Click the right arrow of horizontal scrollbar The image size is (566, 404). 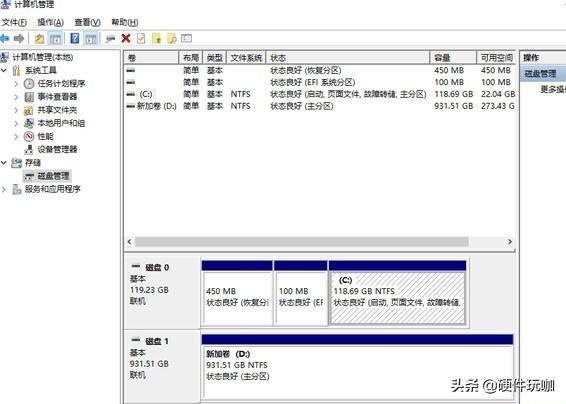click(510, 242)
